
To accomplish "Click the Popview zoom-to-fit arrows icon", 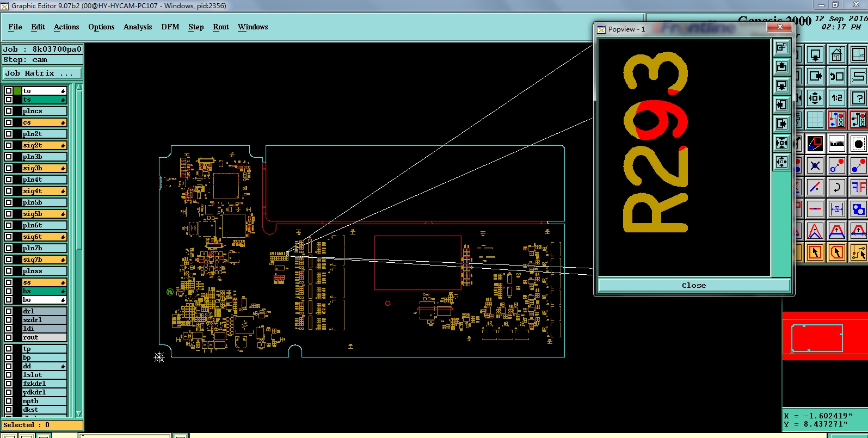I will coord(781,143).
